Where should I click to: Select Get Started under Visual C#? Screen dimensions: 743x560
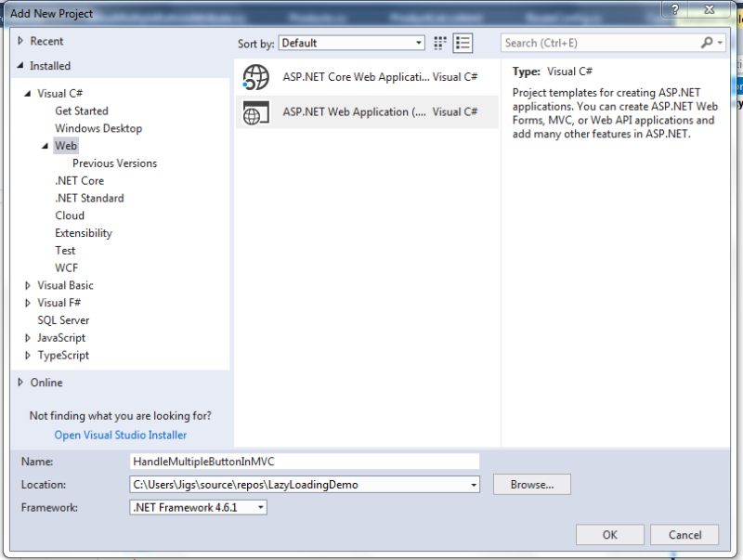82,111
